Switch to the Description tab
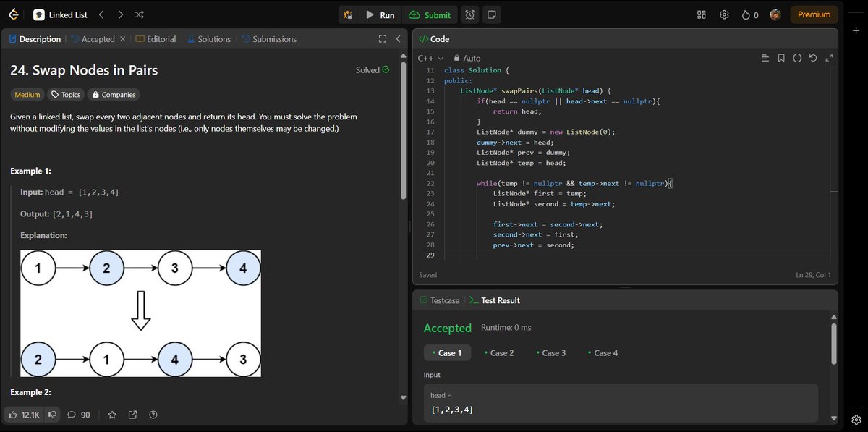The width and height of the screenshot is (868, 432). point(35,39)
